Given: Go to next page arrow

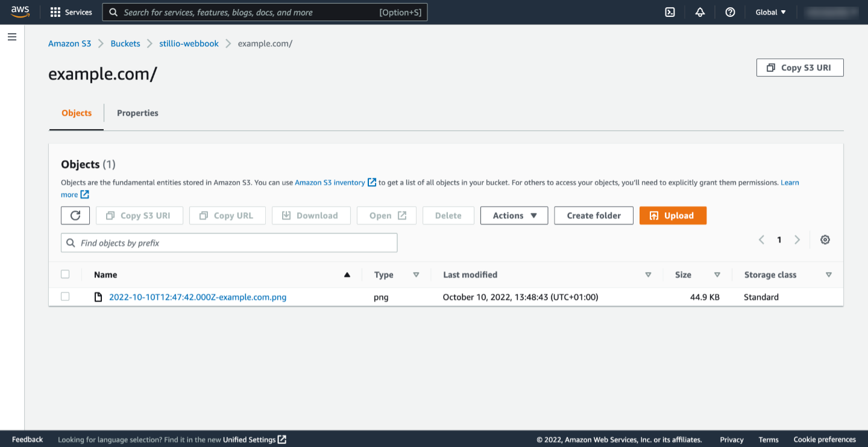Looking at the screenshot, I should (x=797, y=239).
